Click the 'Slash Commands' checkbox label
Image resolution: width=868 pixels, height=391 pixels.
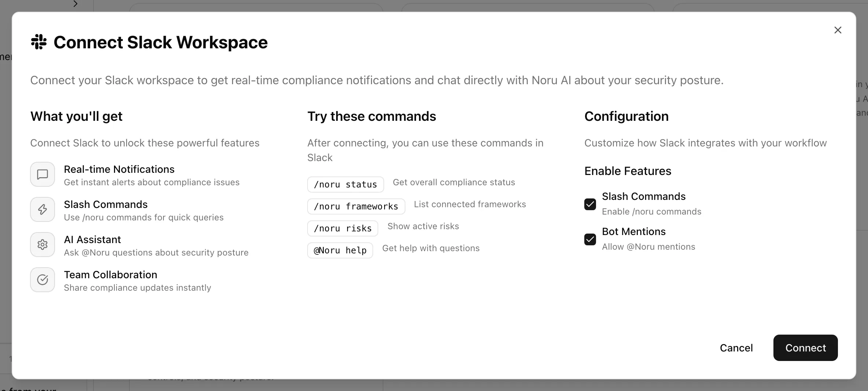644,196
